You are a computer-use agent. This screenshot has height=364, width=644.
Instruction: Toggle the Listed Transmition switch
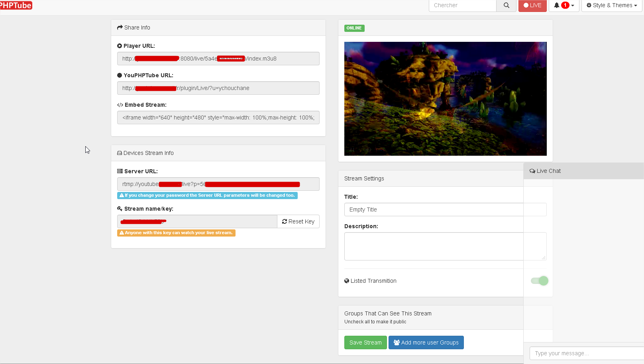coord(540,281)
